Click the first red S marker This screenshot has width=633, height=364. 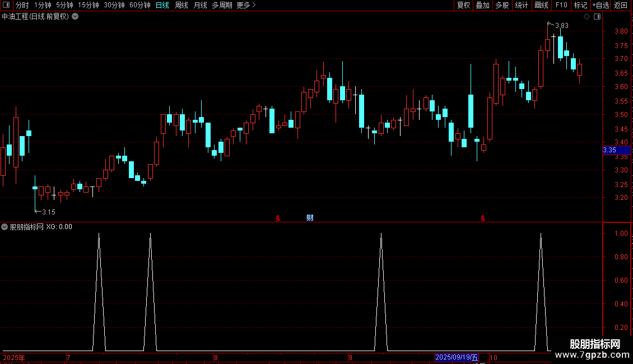tap(278, 218)
